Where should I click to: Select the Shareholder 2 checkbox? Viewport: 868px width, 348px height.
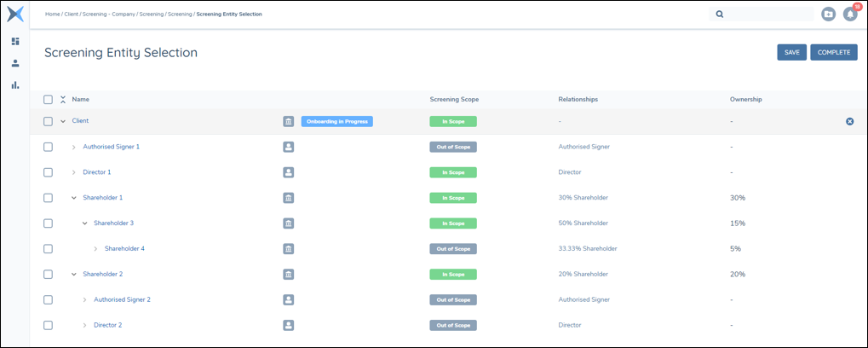(48, 275)
